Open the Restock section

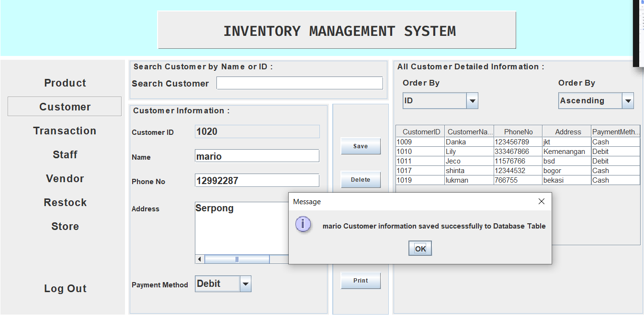point(65,202)
